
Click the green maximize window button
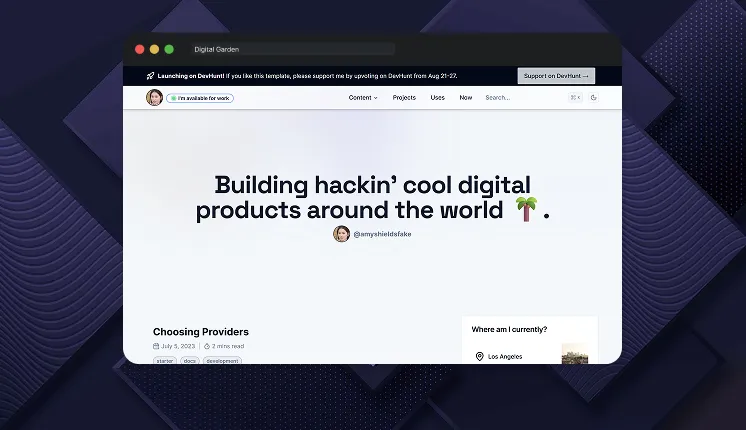[169, 49]
